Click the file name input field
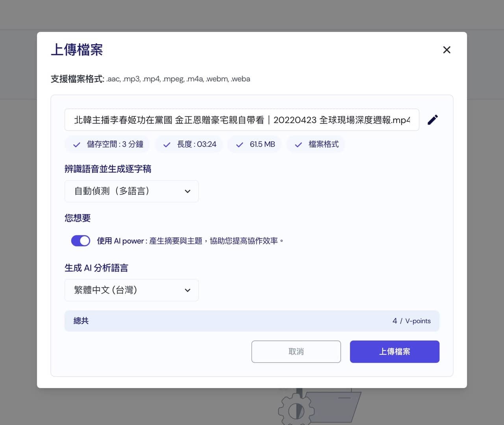This screenshot has width=504, height=425. [x=242, y=120]
